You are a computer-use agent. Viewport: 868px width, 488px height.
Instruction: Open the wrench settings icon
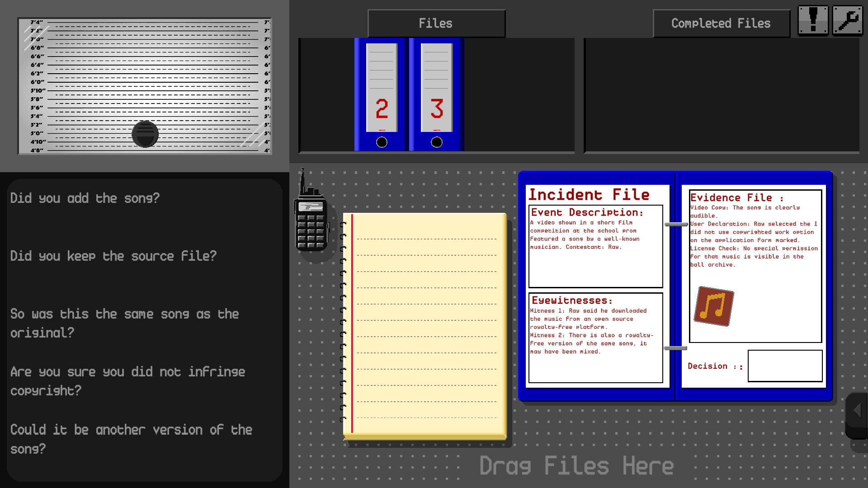tap(847, 19)
